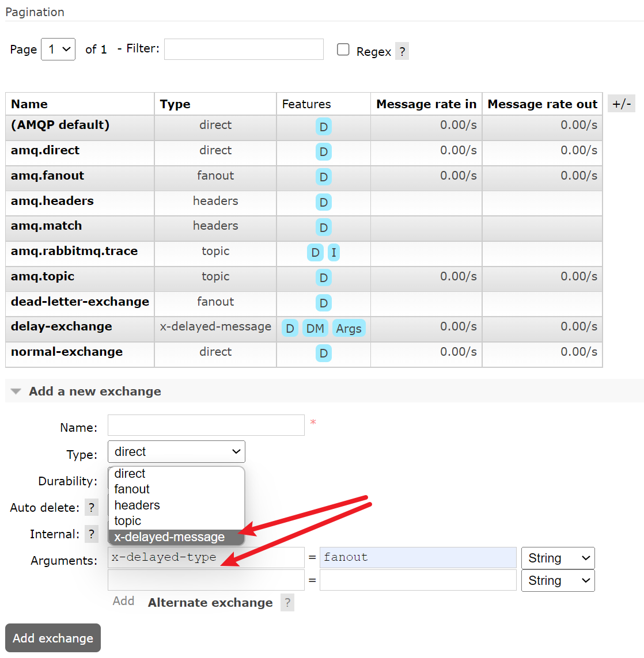Toggle table columns with the +/- button
This screenshot has width=644, height=658.
tap(622, 104)
